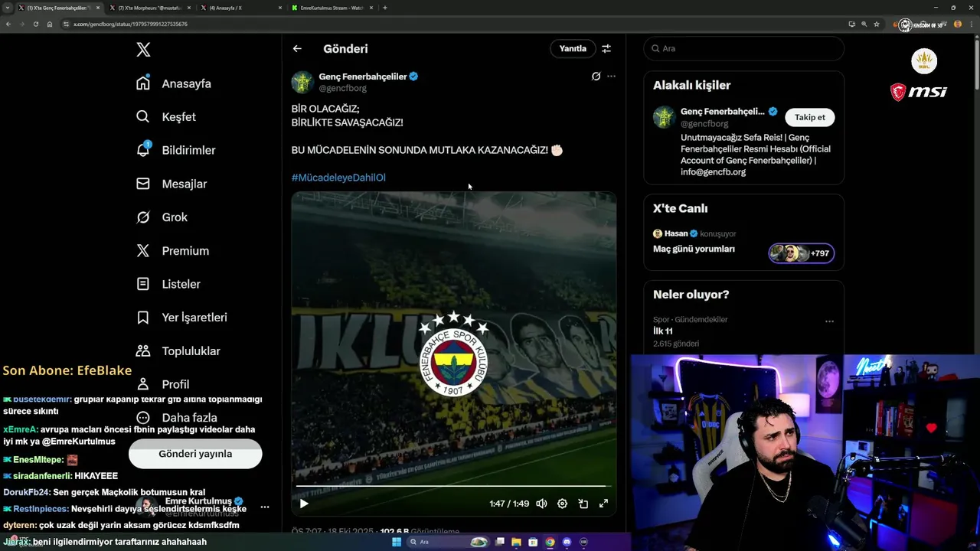
Task: Open Listeler in the sidebar
Action: (x=168, y=284)
